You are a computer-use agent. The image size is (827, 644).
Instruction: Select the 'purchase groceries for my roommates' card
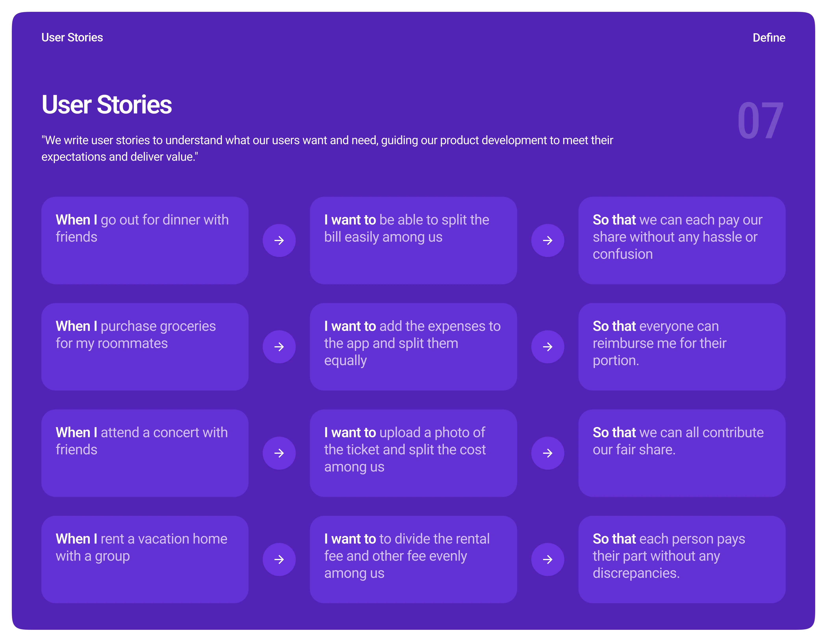pyautogui.click(x=145, y=347)
